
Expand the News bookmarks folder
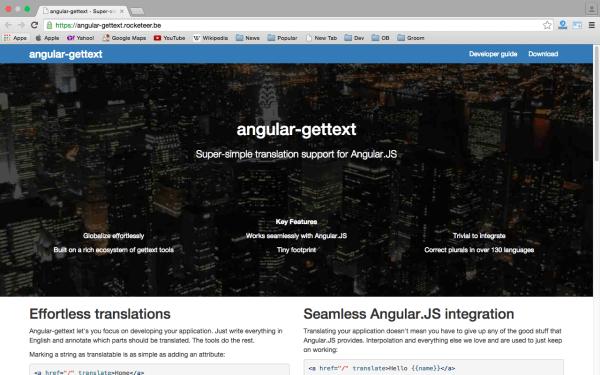click(248, 38)
